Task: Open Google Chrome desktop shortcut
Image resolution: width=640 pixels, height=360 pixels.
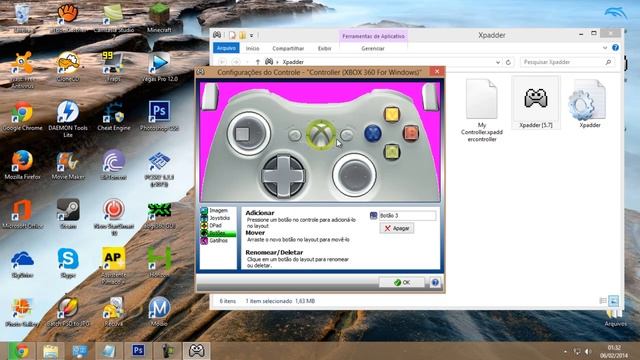Action: point(22,116)
